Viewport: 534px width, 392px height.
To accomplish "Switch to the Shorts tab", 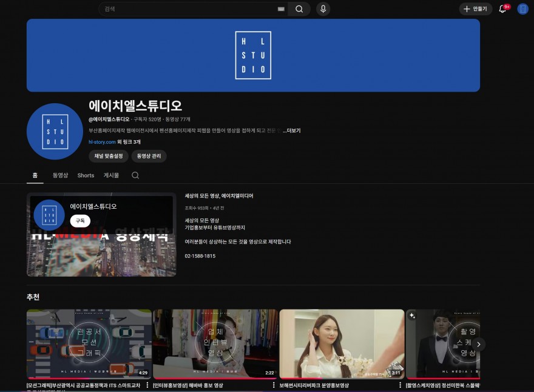I will tap(86, 175).
